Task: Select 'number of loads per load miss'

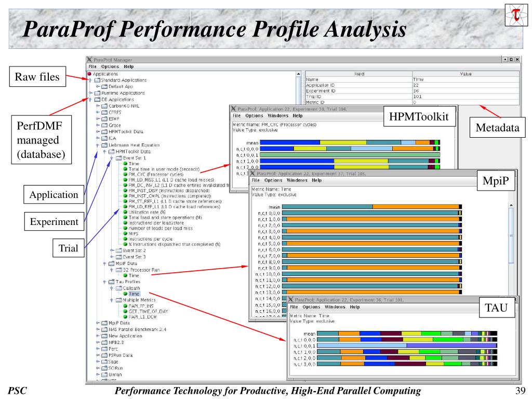Action: 161,229
